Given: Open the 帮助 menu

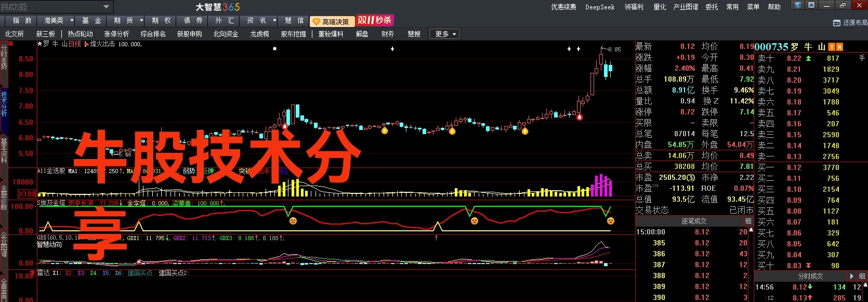Looking at the screenshot, I should point(774,7).
